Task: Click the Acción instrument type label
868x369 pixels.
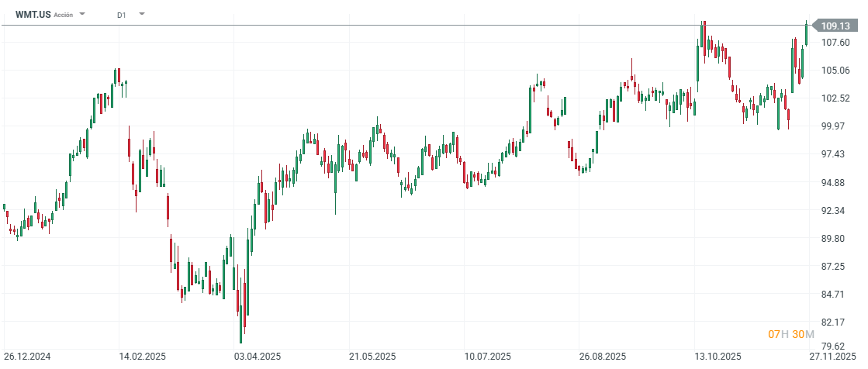Action: pyautogui.click(x=64, y=15)
